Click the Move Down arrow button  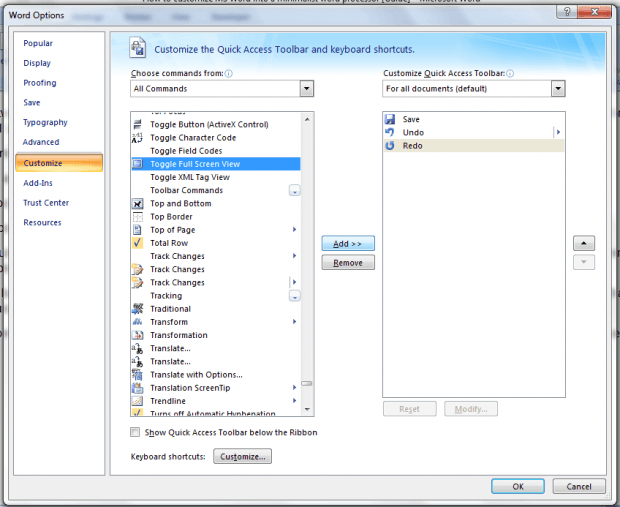[x=584, y=262]
